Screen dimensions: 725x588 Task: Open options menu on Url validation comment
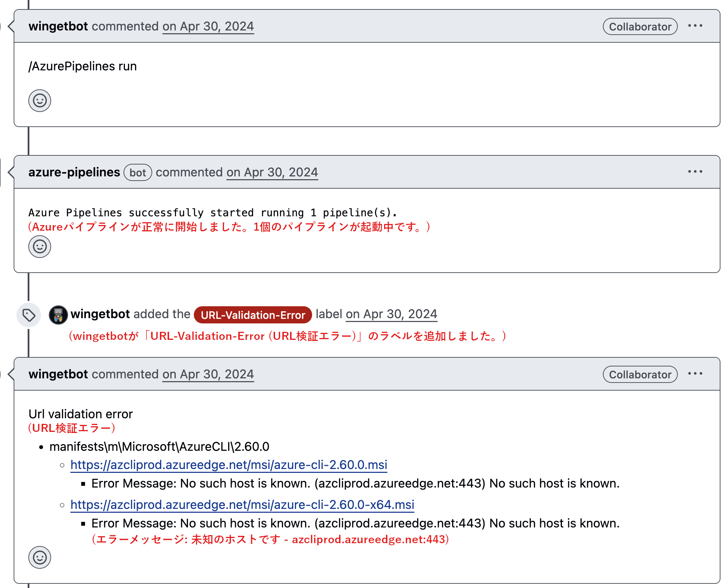click(695, 374)
